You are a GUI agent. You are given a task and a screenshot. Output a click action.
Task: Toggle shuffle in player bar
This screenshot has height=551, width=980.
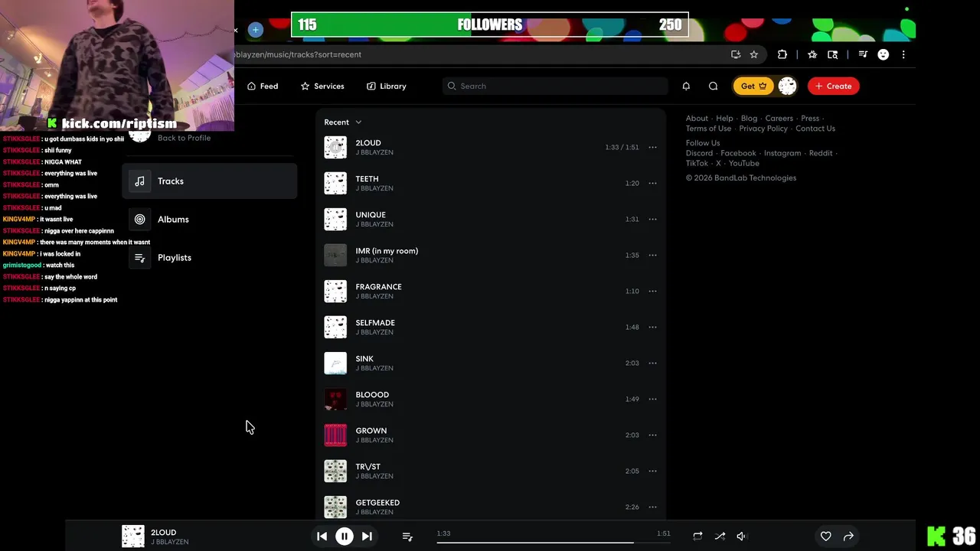[720, 536]
